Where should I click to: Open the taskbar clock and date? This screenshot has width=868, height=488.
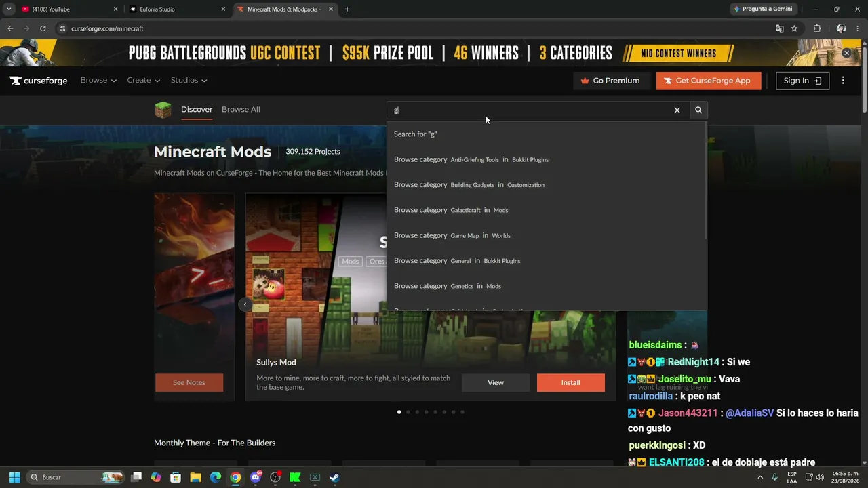pyautogui.click(x=846, y=477)
